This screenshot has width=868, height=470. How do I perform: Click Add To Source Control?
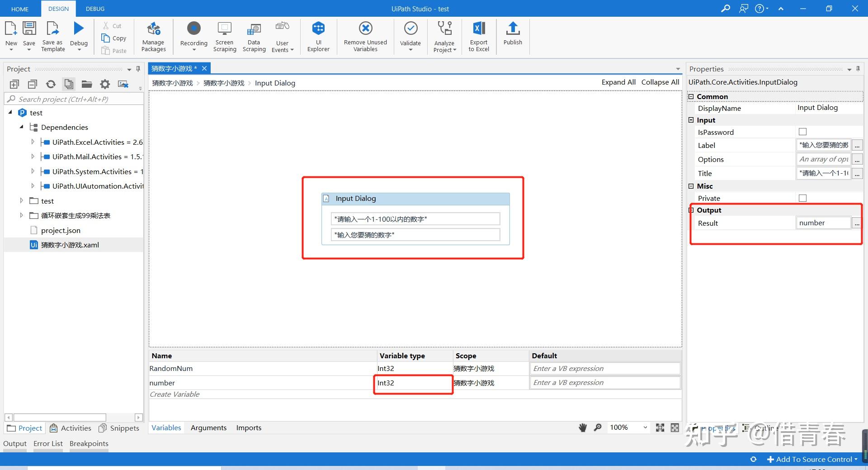[x=811, y=459]
